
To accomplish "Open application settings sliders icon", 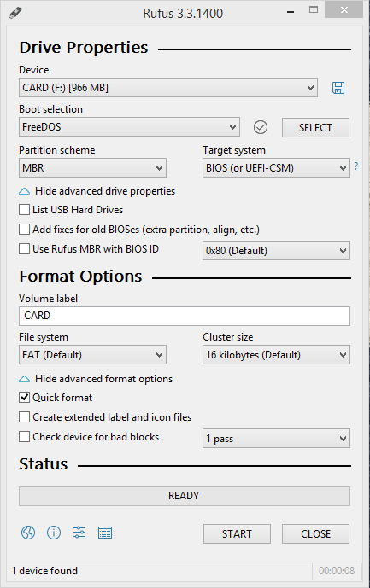I will tap(79, 533).
